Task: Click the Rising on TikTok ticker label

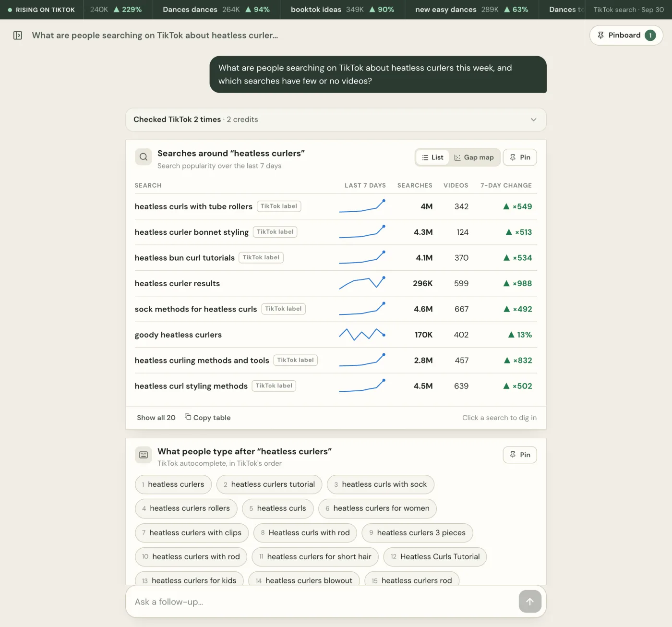Action: pyautogui.click(x=41, y=10)
